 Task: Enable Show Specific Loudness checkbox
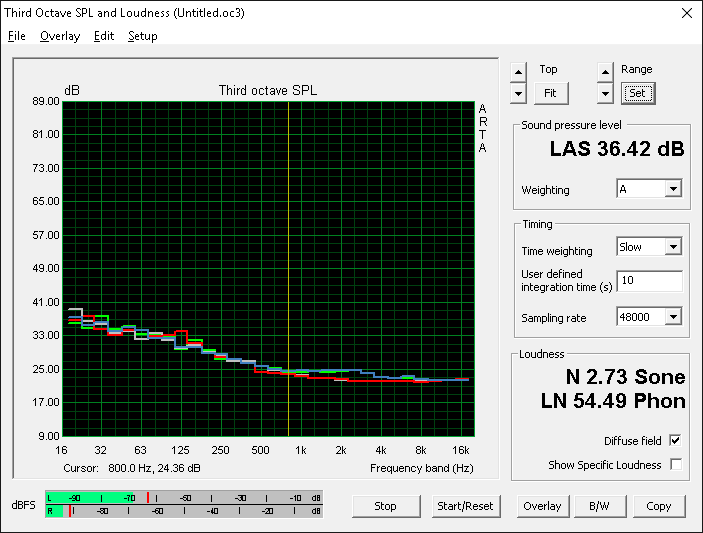[x=676, y=464]
